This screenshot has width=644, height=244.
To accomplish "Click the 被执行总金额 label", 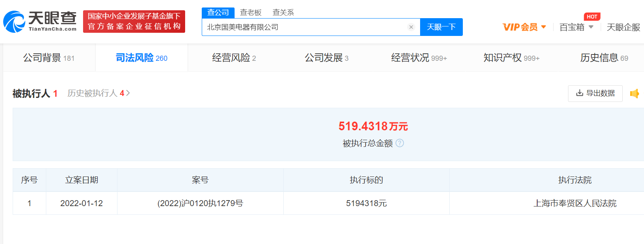I will coord(367,143).
